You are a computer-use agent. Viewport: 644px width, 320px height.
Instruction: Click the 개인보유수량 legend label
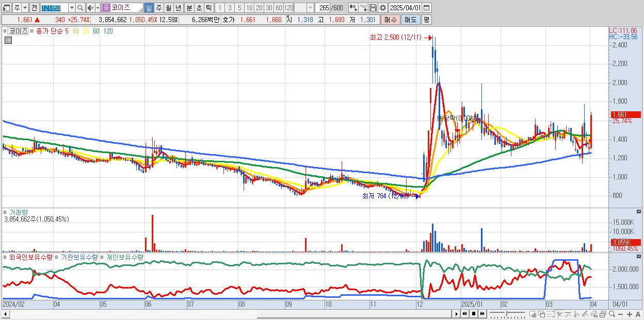124,257
